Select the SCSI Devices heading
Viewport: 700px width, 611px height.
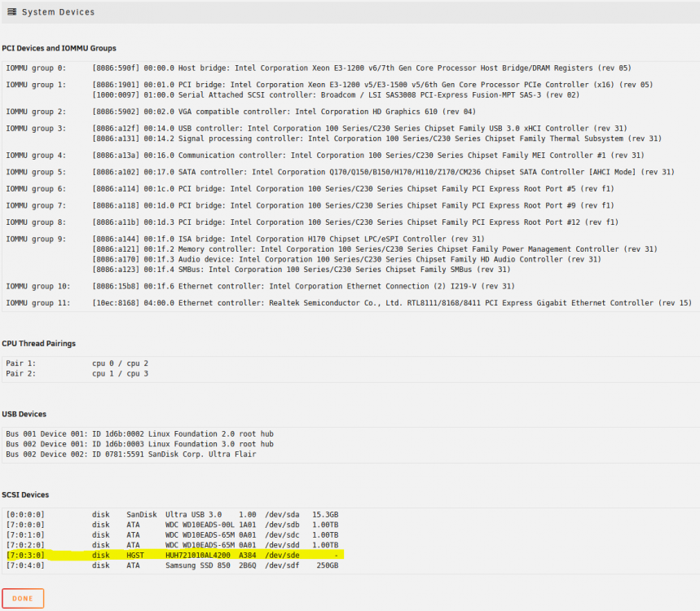click(25, 495)
